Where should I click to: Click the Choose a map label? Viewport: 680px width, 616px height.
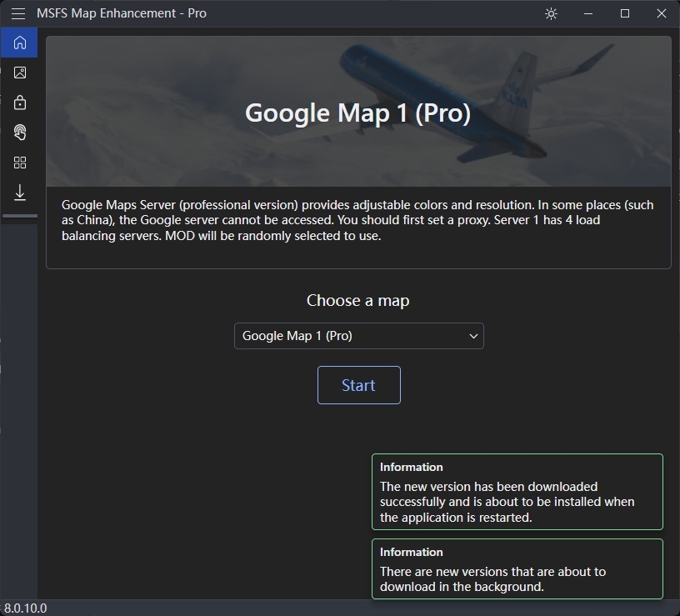point(357,300)
